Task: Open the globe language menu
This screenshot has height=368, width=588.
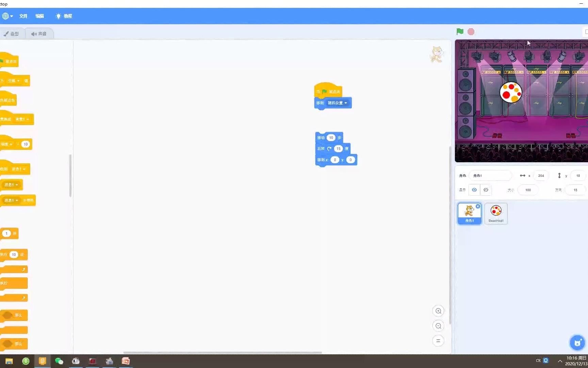Action: pos(7,16)
